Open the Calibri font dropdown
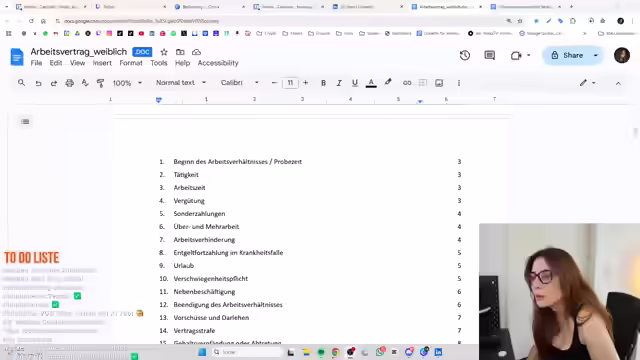Viewport: 640px width, 360px height. click(240, 82)
